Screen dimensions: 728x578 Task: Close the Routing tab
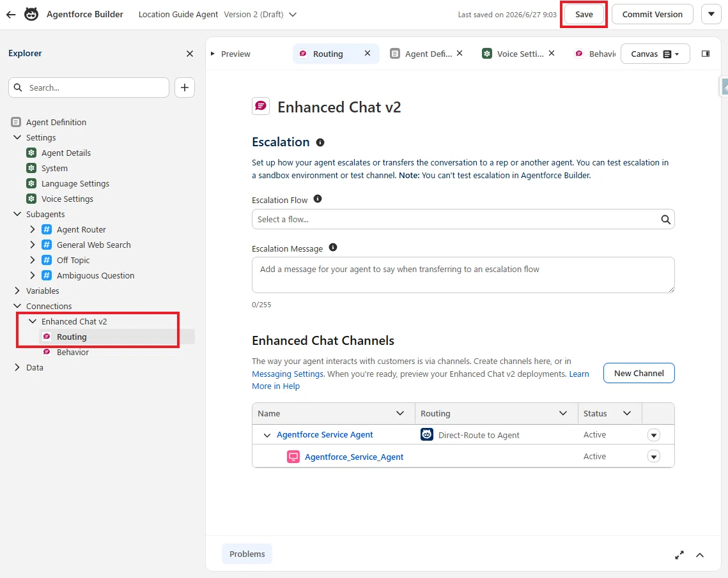[x=368, y=54]
